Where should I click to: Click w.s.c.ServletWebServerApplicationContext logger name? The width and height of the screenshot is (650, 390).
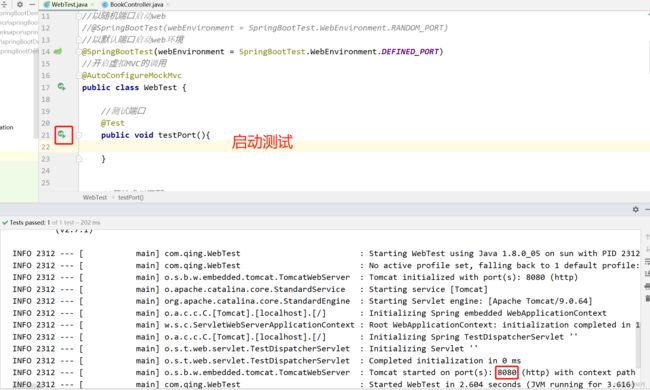tap(260, 325)
